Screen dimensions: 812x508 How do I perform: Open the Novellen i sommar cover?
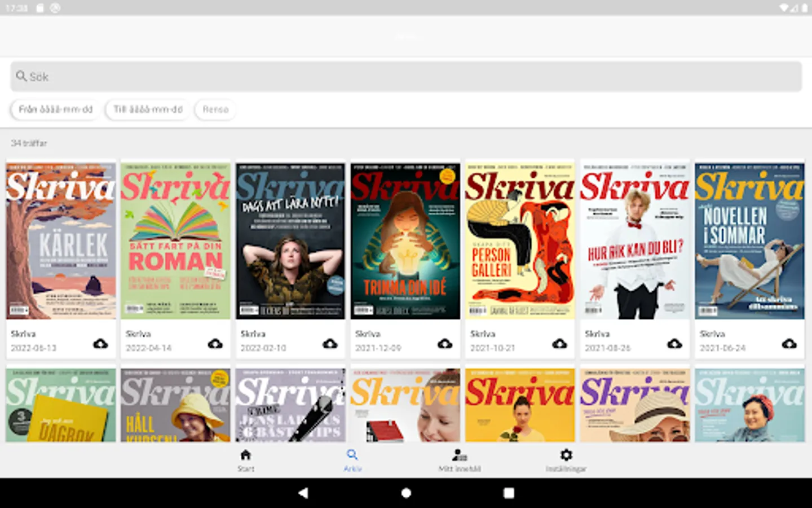pos(749,241)
